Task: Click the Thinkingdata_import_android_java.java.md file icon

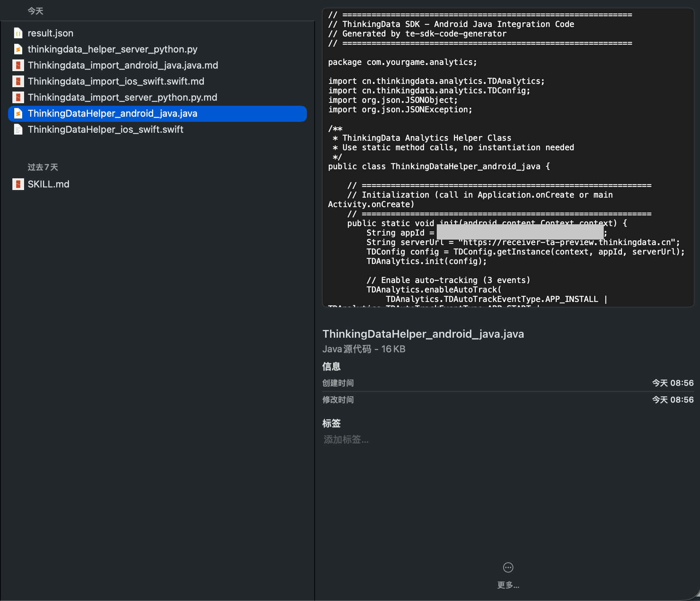Action: (18, 65)
